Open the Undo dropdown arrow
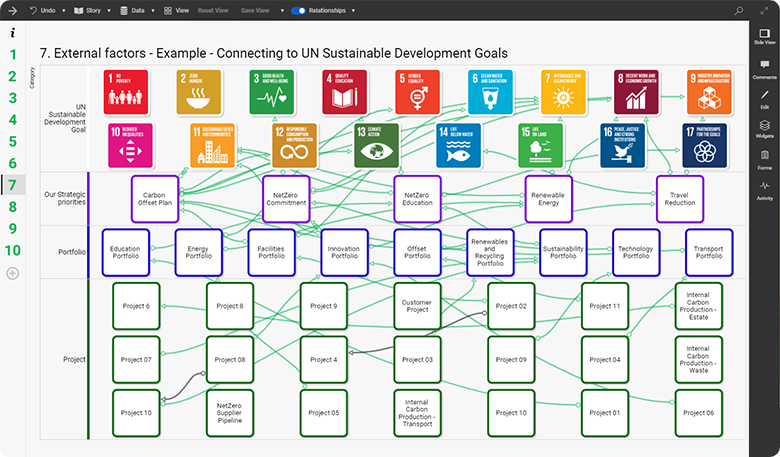Image resolution: width=780 pixels, height=457 pixels. 64,10
